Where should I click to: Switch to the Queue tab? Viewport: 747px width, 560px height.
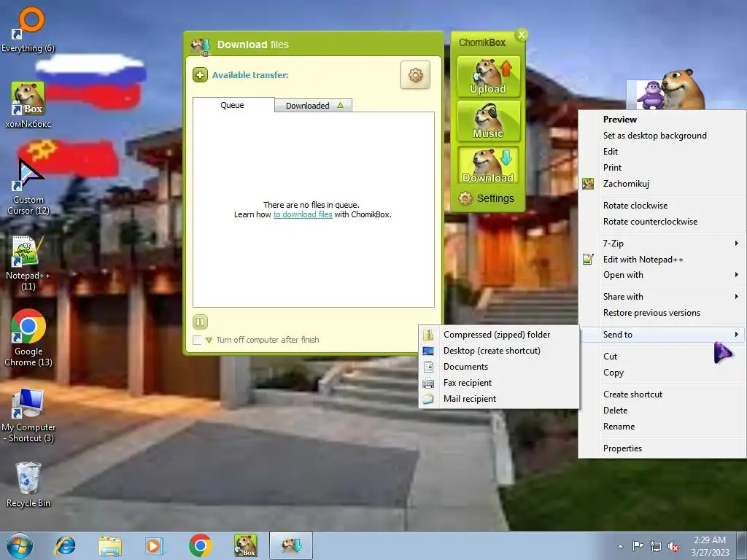233,105
